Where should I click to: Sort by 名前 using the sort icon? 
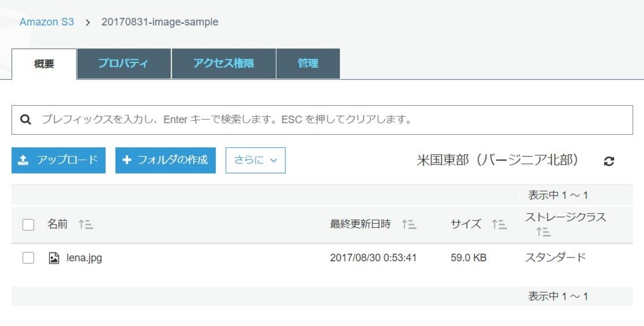pos(86,225)
